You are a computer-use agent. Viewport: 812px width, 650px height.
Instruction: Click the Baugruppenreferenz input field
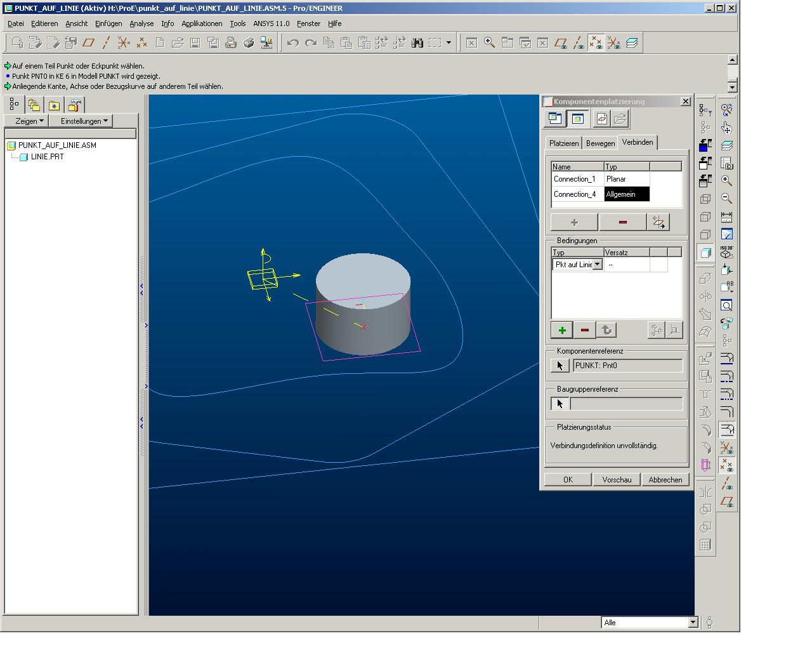tap(626, 404)
